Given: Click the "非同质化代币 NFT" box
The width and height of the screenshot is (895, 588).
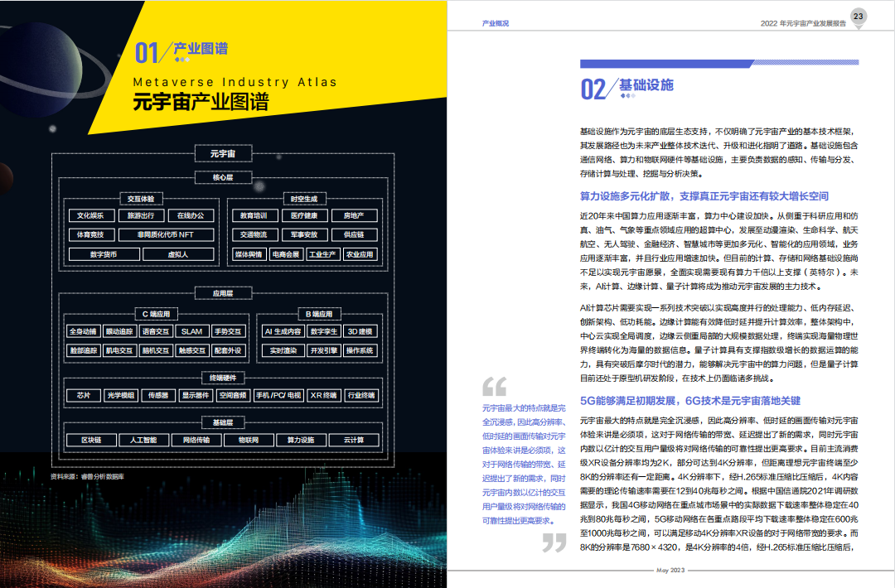Looking at the screenshot, I should [166, 234].
